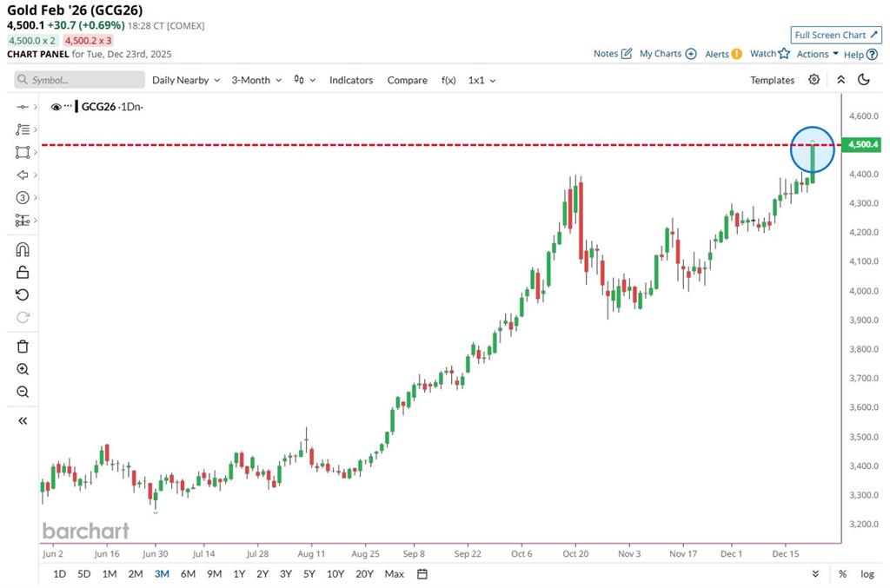Open the Alerts link

coord(723,54)
